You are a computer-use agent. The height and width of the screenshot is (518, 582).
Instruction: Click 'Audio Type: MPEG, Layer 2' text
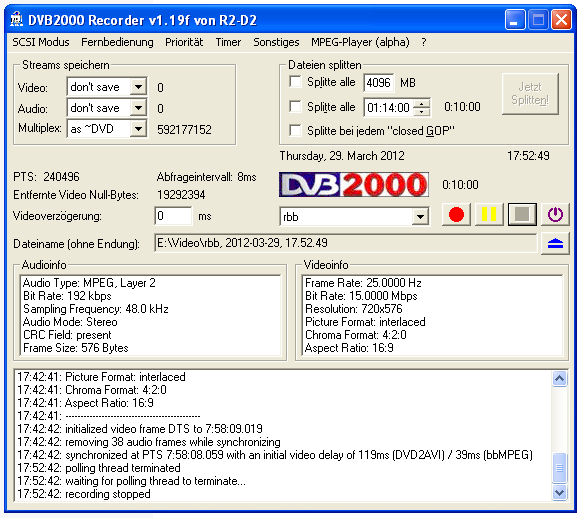(x=89, y=283)
